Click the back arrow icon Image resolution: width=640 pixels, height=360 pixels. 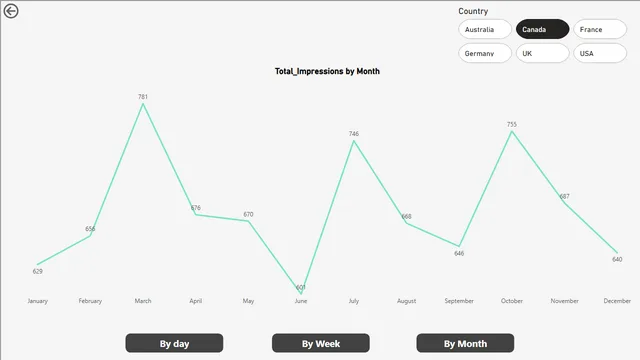(11, 11)
